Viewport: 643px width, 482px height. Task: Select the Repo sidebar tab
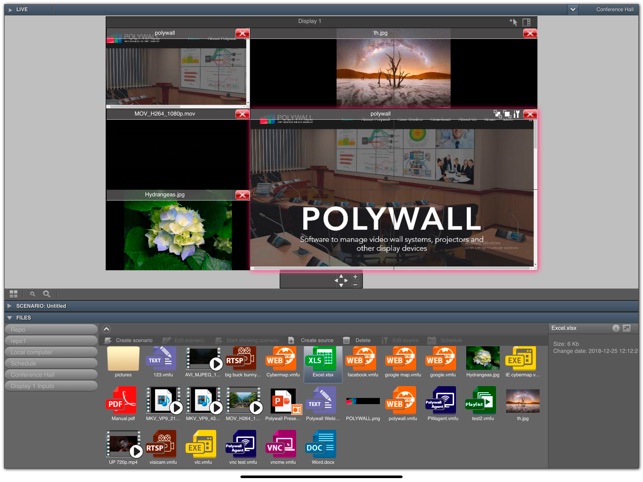coord(51,329)
